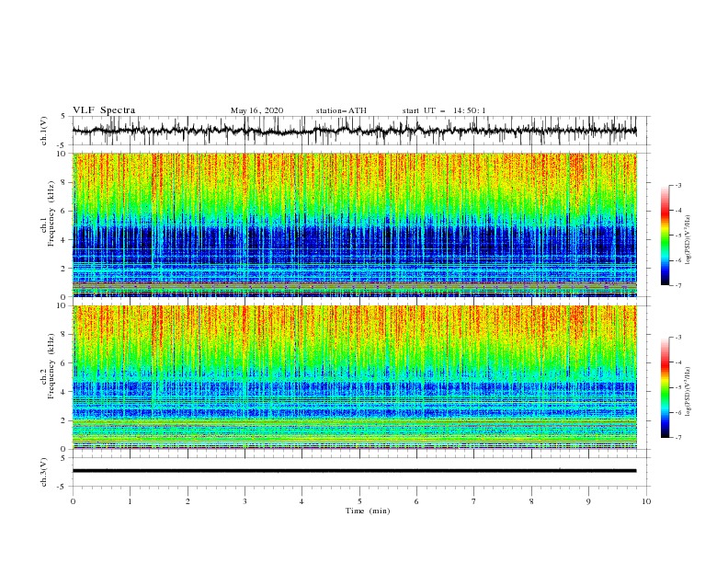
Task: Click the 'ch.1(V)' waveform axis label
Action: coord(44,131)
